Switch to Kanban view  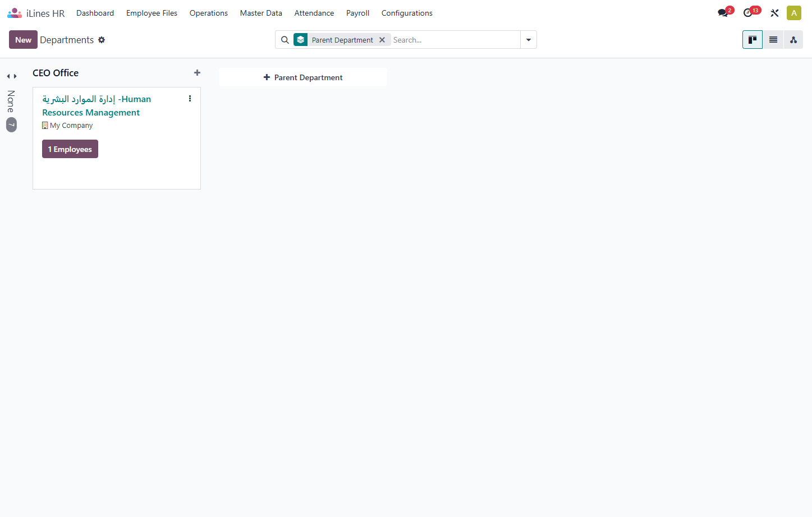coord(753,40)
